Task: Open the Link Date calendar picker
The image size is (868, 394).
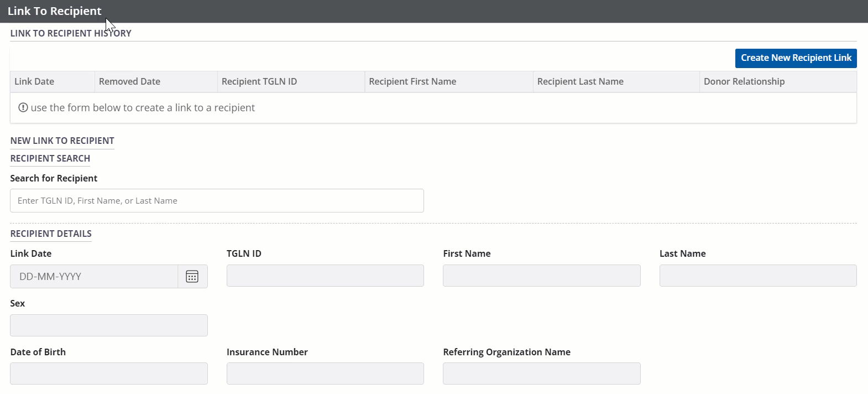Action: [x=192, y=277]
